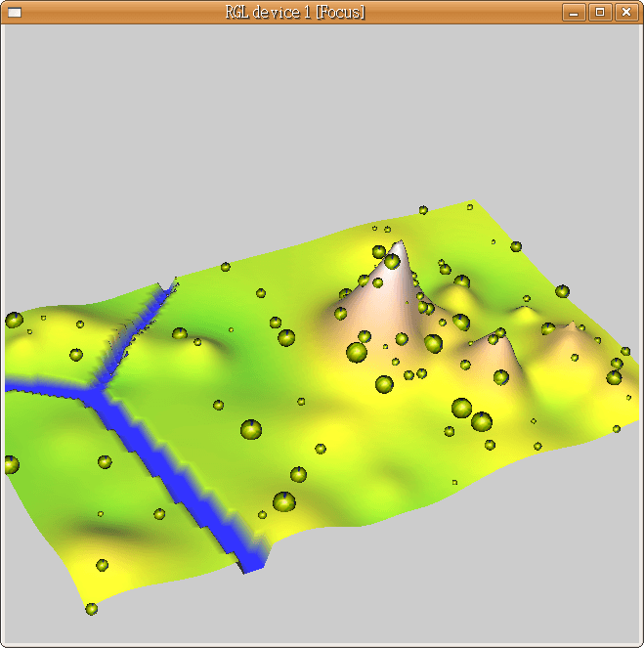Close the RGL device 1 window
Viewport: 644px width, 648px height.
tap(624, 12)
